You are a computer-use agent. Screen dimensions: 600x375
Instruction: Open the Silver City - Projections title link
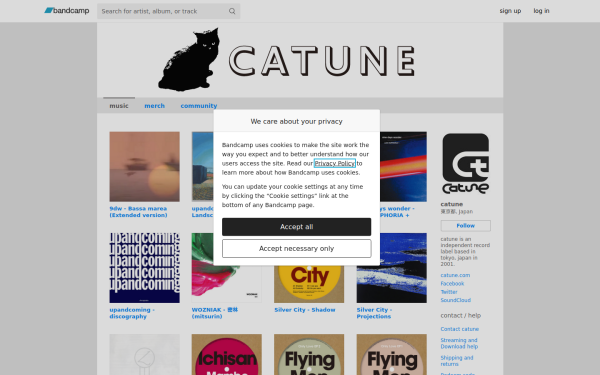click(374, 313)
